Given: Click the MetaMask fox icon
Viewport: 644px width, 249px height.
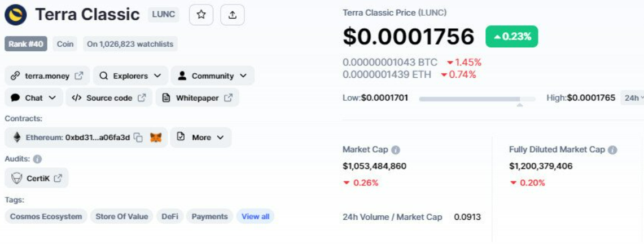Looking at the screenshot, I should (156, 137).
